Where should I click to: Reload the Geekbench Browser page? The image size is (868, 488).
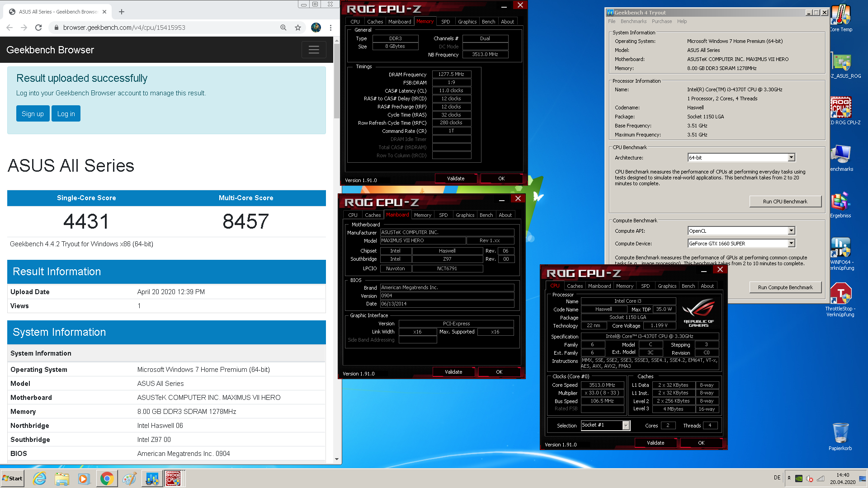click(38, 28)
